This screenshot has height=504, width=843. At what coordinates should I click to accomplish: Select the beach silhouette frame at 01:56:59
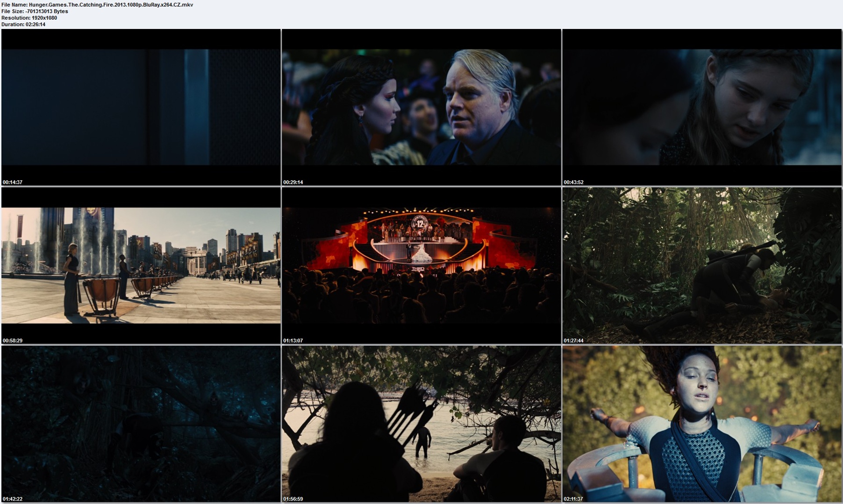coord(421,424)
